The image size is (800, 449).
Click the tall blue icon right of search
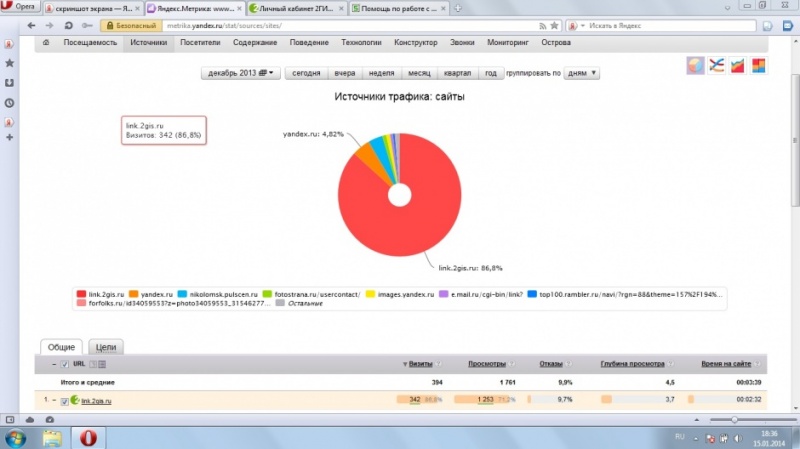click(x=788, y=26)
